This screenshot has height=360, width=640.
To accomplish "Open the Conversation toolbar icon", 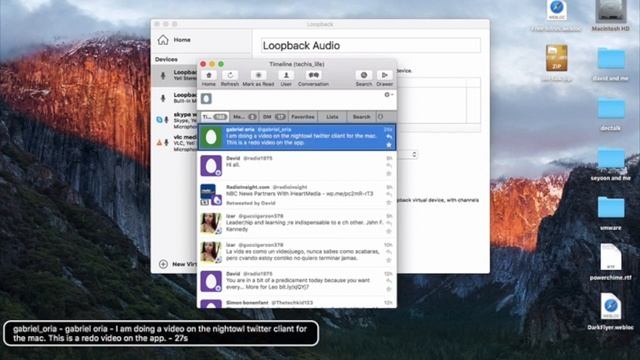I will pyautogui.click(x=313, y=75).
